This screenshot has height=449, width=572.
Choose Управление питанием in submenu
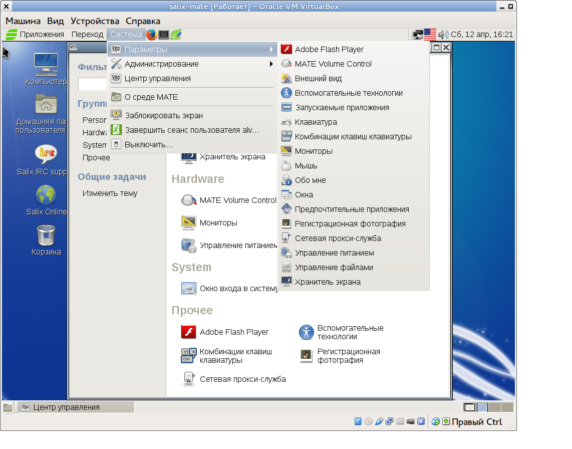coord(354,253)
